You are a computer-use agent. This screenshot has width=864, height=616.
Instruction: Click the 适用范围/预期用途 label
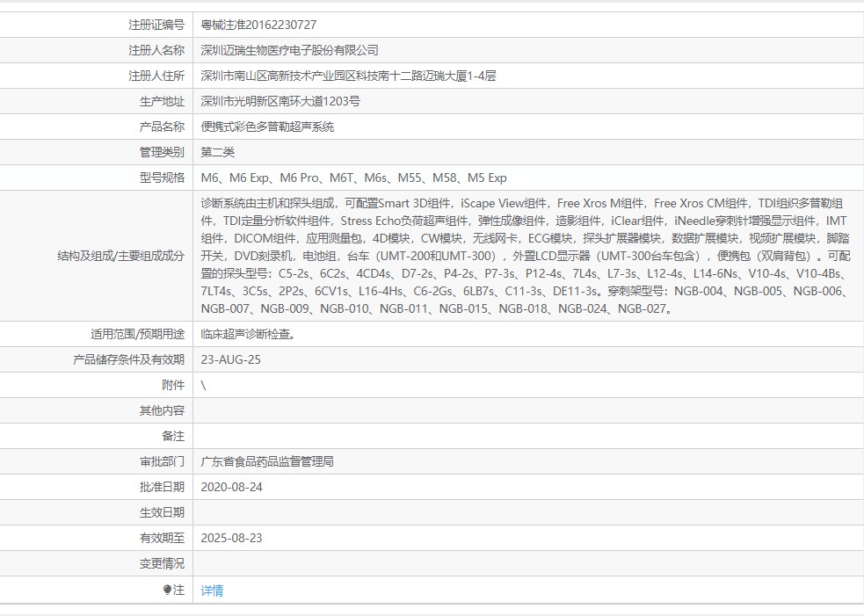(x=138, y=335)
